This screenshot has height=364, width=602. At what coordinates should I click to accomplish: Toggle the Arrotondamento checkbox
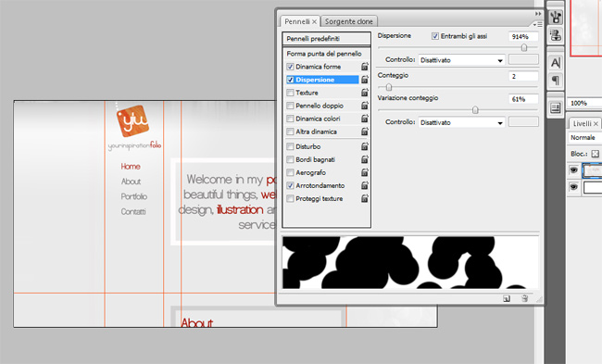pyautogui.click(x=290, y=186)
